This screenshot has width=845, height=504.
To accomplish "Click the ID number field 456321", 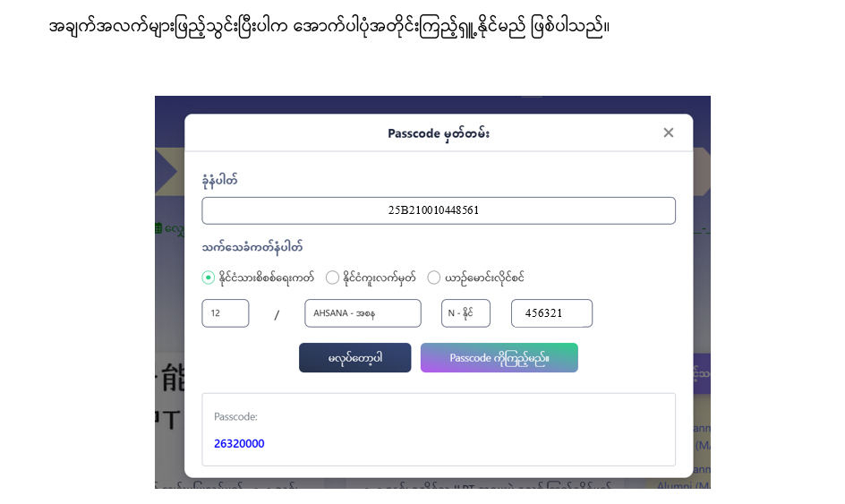I will click(x=551, y=313).
